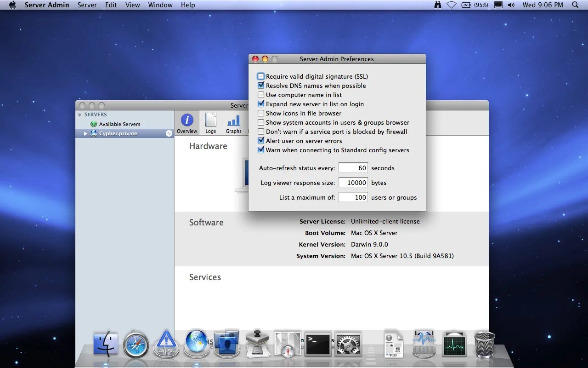
Task: Click the Boot Volume value Mac OS X Server
Action: pos(374,233)
